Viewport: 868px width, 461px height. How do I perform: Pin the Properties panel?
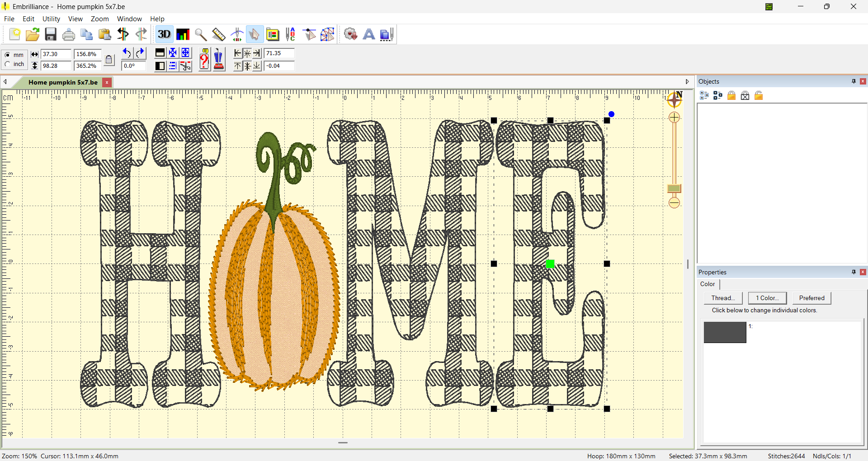(854, 272)
